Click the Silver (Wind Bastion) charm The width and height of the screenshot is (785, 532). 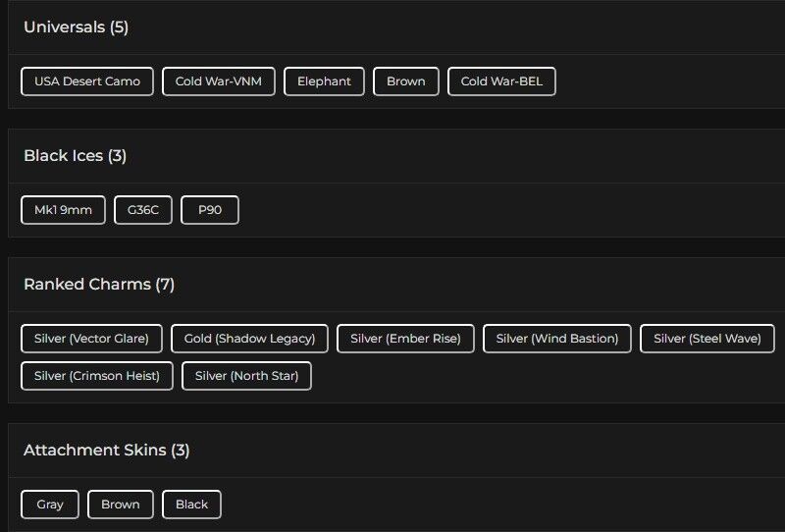tap(556, 339)
